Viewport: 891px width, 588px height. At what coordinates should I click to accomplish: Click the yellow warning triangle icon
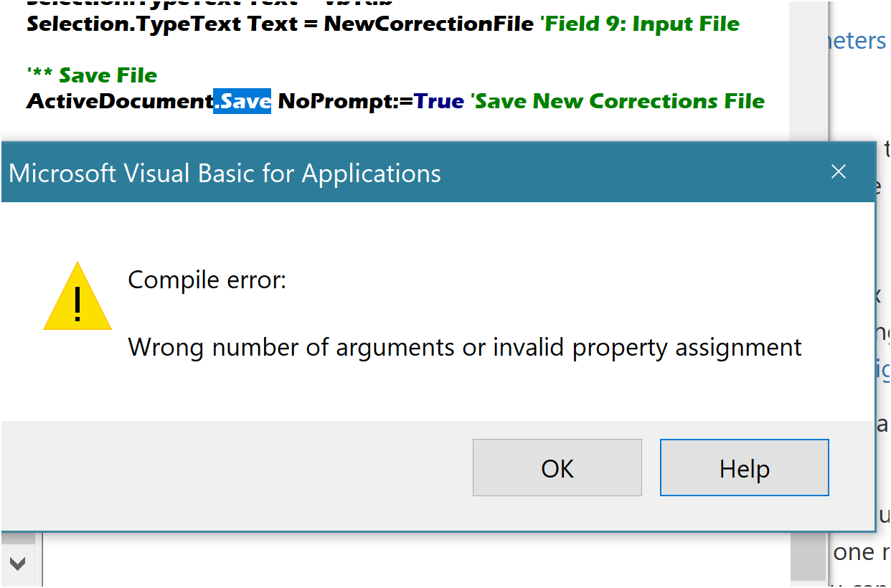77,297
